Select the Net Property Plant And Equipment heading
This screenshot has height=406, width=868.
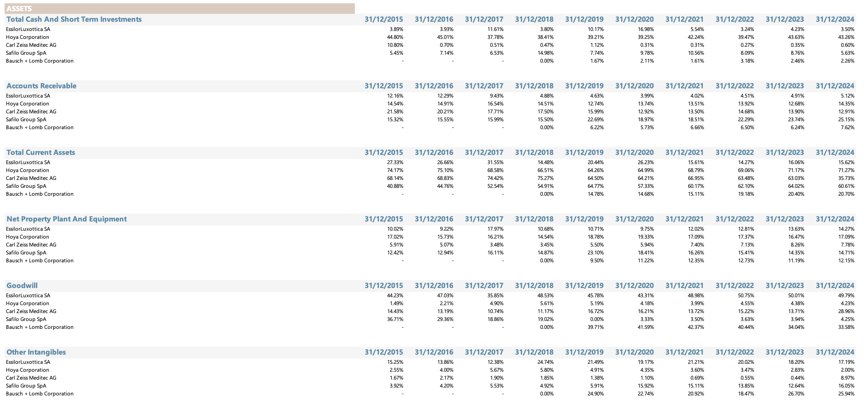[67, 219]
